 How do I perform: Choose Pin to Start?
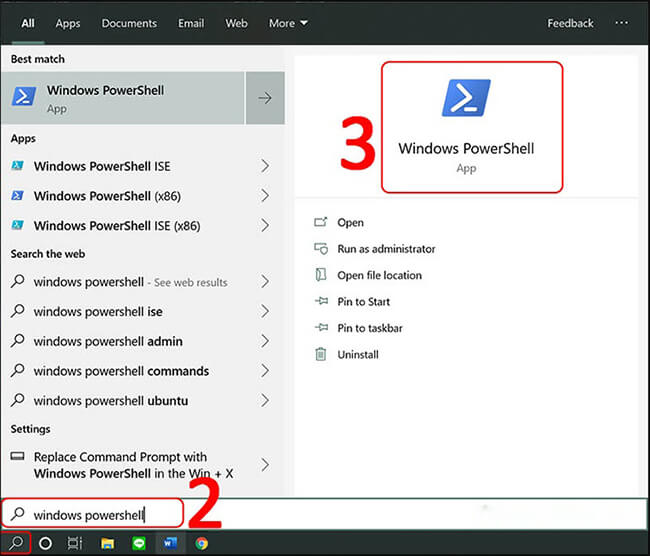[x=364, y=302]
